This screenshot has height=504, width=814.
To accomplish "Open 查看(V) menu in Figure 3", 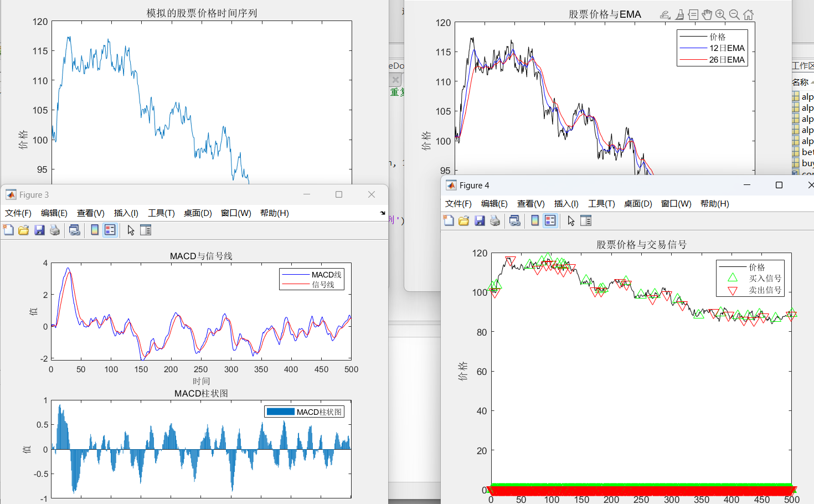I will click(91, 213).
